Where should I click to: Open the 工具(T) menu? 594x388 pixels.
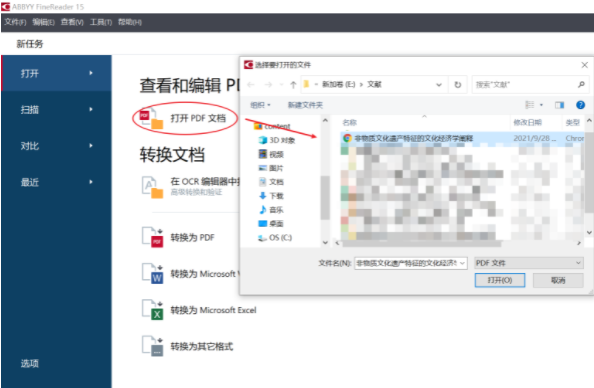pyautogui.click(x=101, y=22)
